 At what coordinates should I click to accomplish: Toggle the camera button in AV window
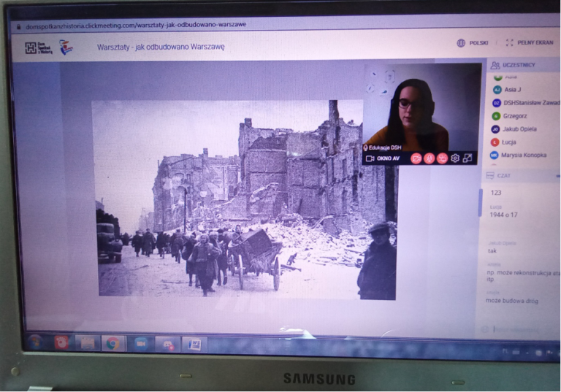tap(416, 158)
